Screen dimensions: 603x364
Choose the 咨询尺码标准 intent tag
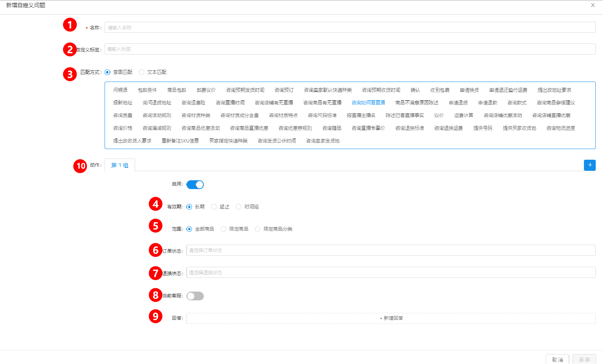point(322,115)
